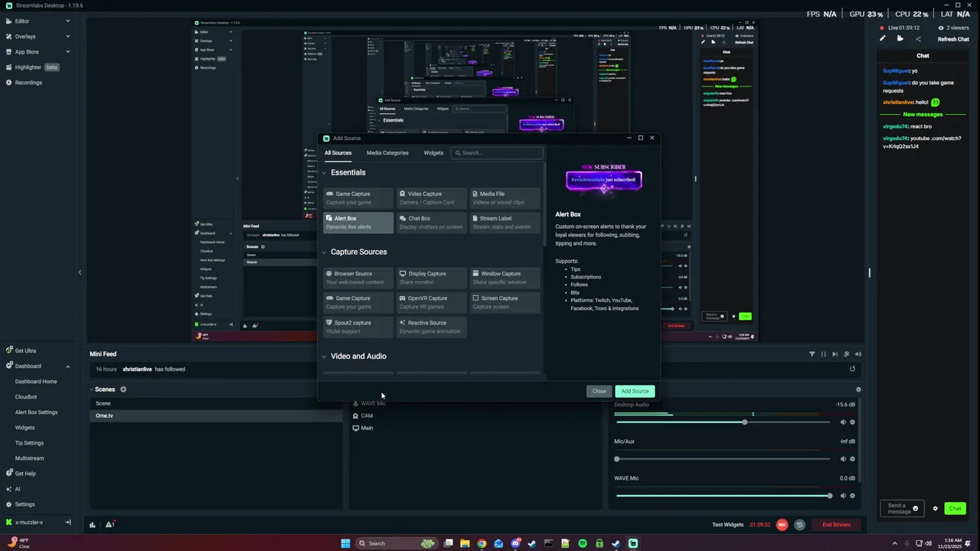Click the Test Widgets button
The image size is (980, 551).
(727, 525)
